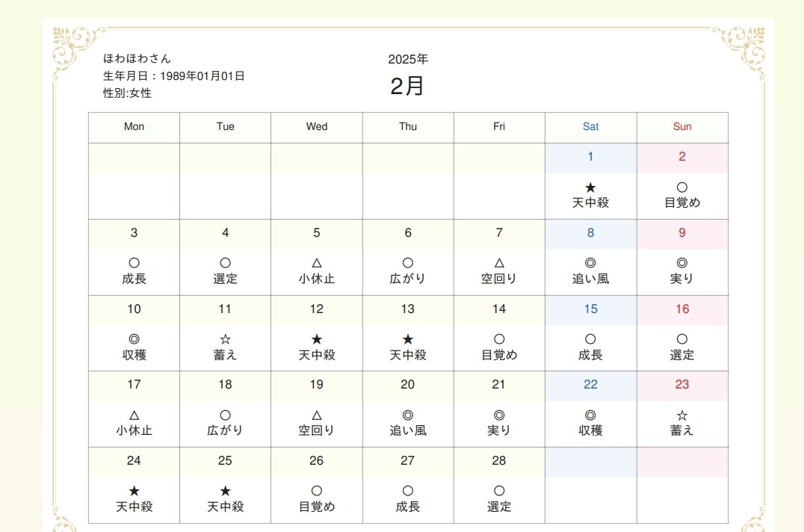Select the blue date number 22
Viewport: 804px width, 532px height.
pyautogui.click(x=591, y=384)
